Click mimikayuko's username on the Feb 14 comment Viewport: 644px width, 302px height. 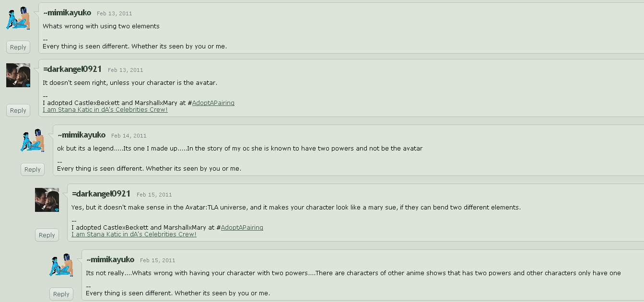[83, 135]
